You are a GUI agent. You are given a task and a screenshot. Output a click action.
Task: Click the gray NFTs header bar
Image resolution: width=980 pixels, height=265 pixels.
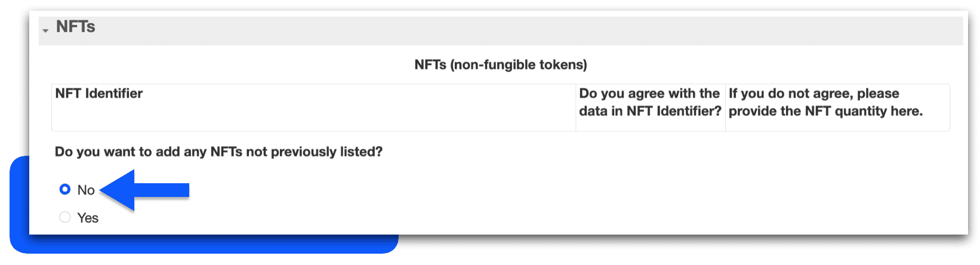(x=501, y=30)
